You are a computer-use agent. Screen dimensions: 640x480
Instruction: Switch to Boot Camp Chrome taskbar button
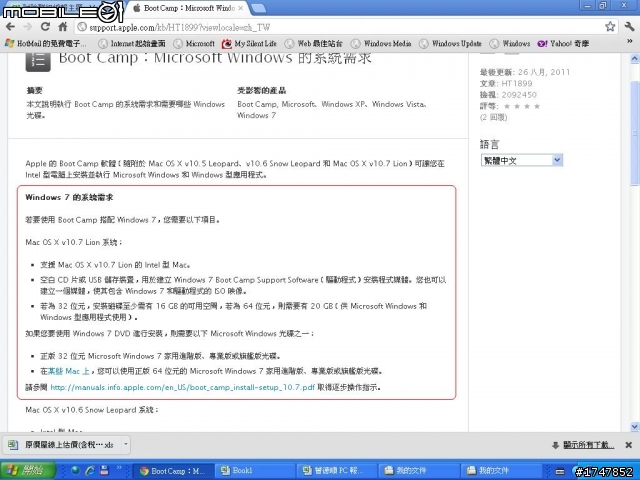pos(173,471)
